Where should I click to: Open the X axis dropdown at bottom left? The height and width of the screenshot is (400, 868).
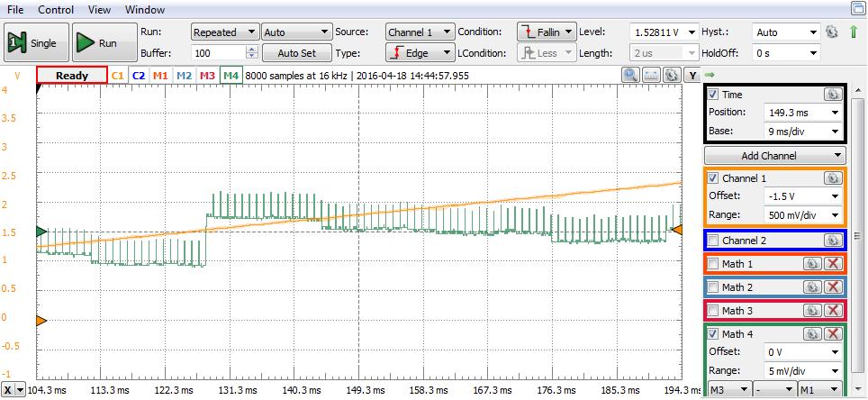coord(14,389)
